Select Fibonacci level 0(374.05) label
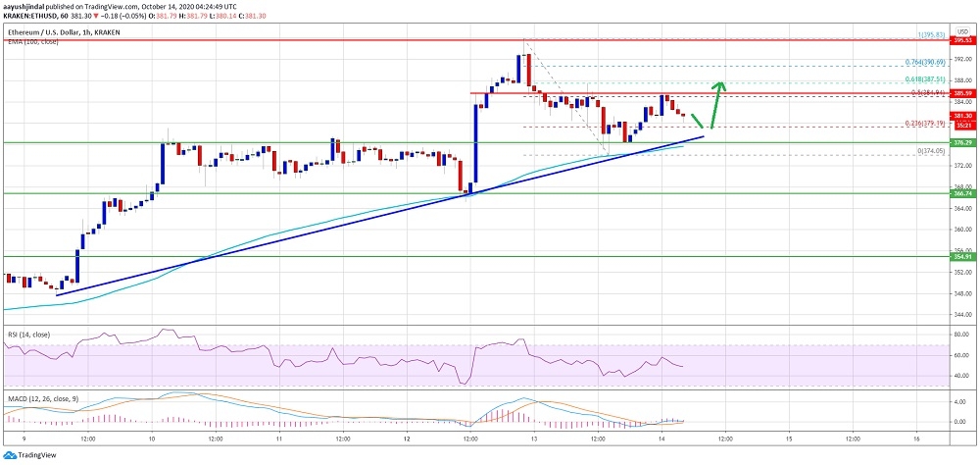Image resolution: width=980 pixels, height=465 pixels. 932,151
